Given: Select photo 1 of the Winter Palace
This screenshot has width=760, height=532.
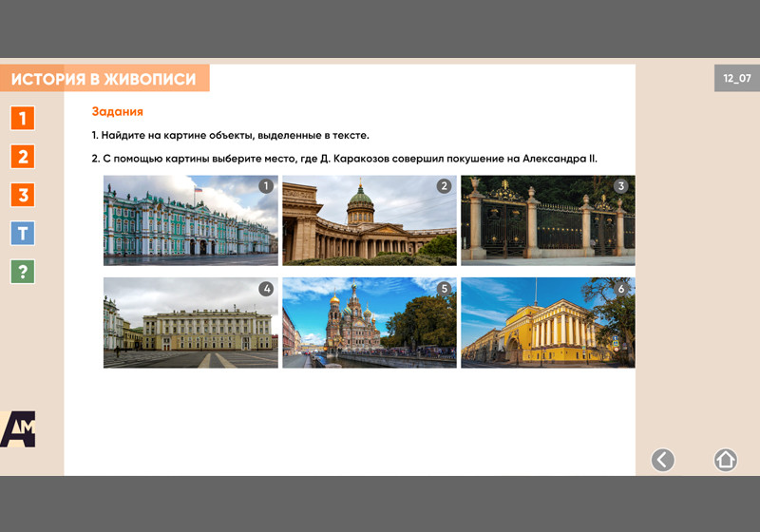Looking at the screenshot, I should tap(190, 220).
